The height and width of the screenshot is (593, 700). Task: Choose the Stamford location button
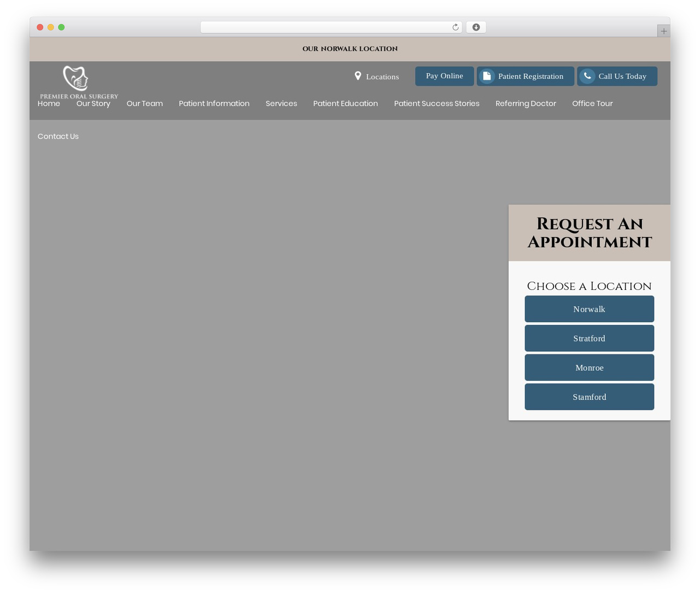tap(590, 397)
